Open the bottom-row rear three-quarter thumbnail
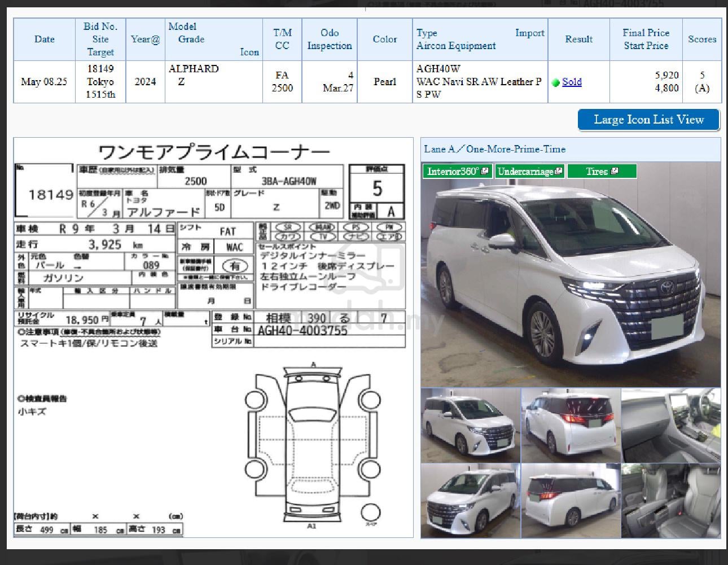This screenshot has height=565, width=728. click(571, 501)
